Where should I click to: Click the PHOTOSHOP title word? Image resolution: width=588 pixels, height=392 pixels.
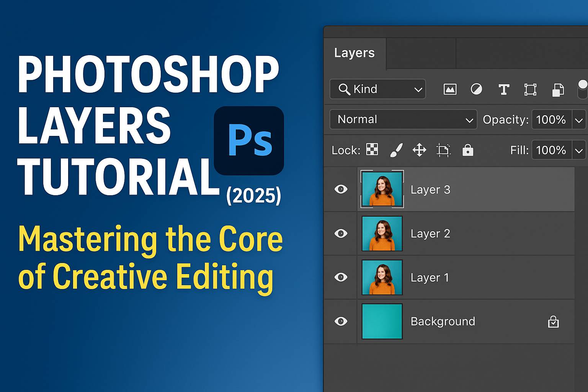coord(149,74)
